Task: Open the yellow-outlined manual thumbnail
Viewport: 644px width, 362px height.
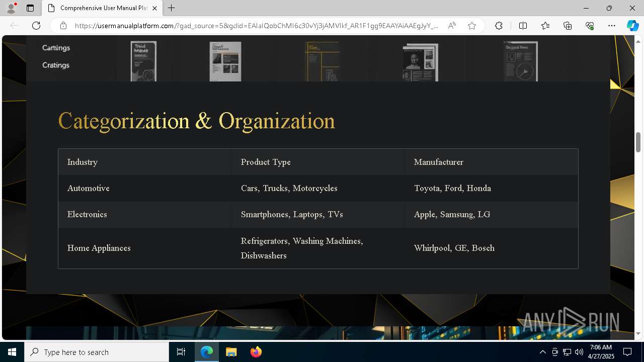Action: 322,61
